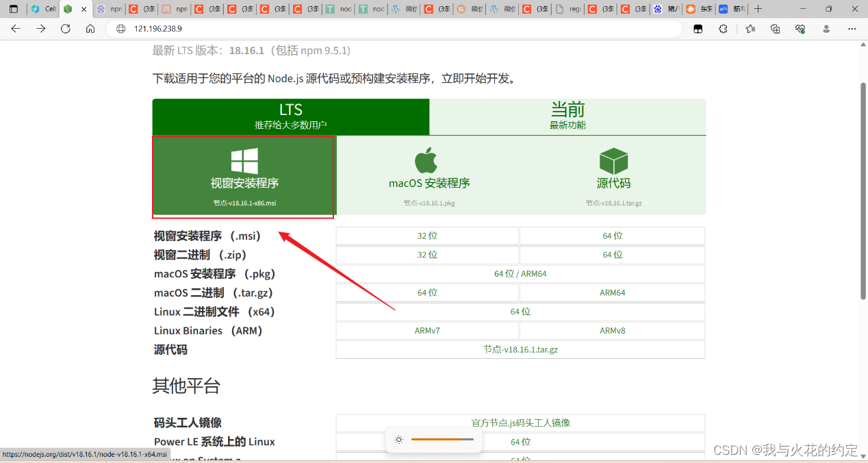Open a new tab with plus button
The height and width of the screenshot is (463, 868).
pos(758,9)
